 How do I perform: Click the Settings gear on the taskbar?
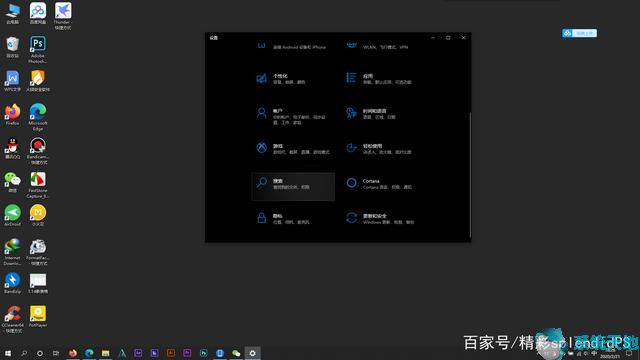pos(252,353)
